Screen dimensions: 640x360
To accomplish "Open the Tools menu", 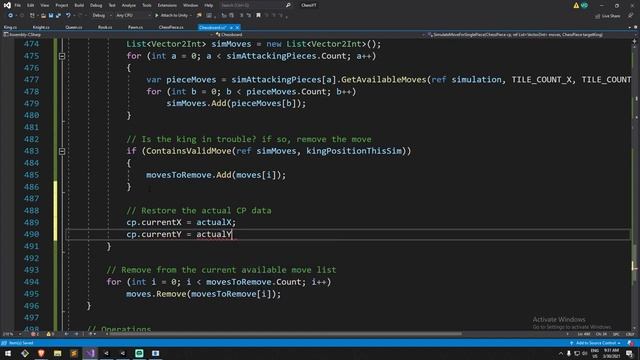I will coord(147,5).
